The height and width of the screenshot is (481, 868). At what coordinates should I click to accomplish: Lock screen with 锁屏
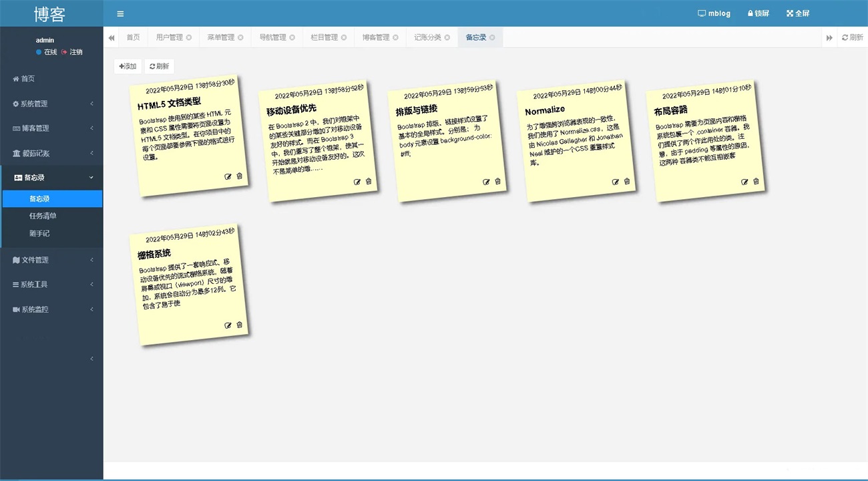click(x=758, y=13)
